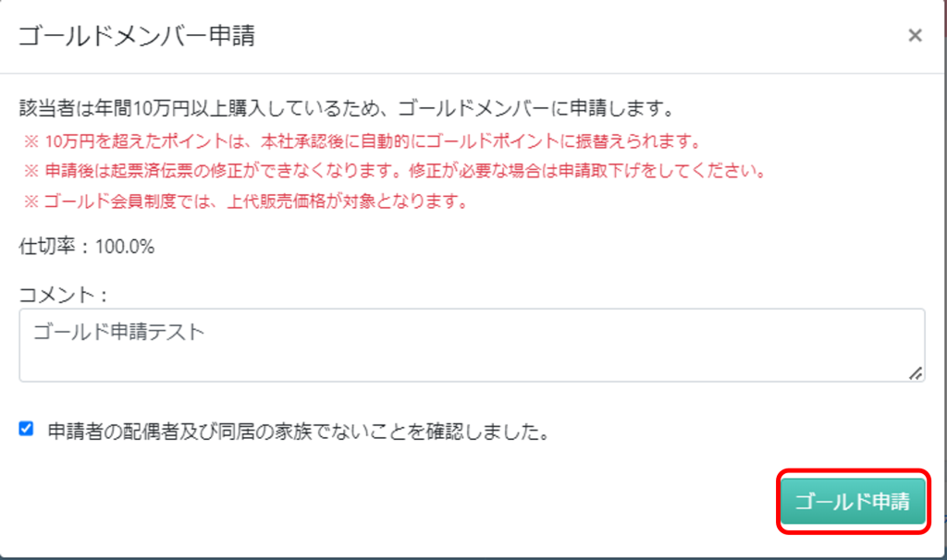Click the ※ mark before 申請後は起票済伝票
This screenshot has height=560, width=947.
tap(31, 171)
